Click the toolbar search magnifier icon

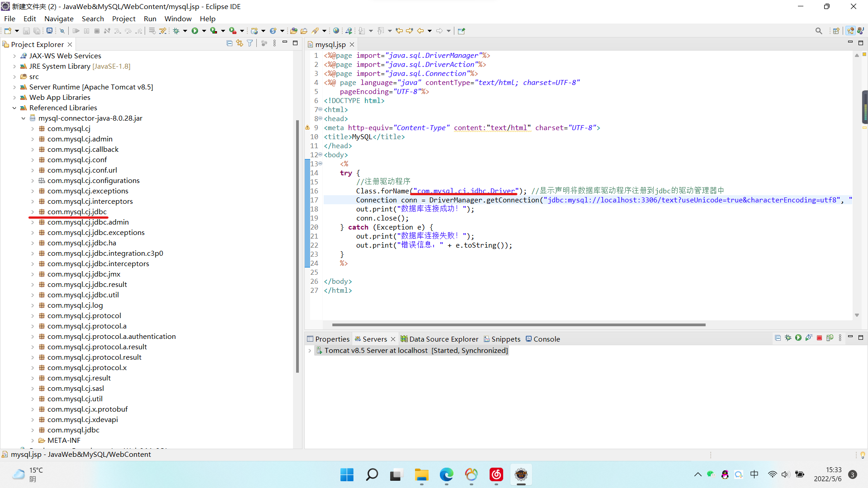coord(818,31)
